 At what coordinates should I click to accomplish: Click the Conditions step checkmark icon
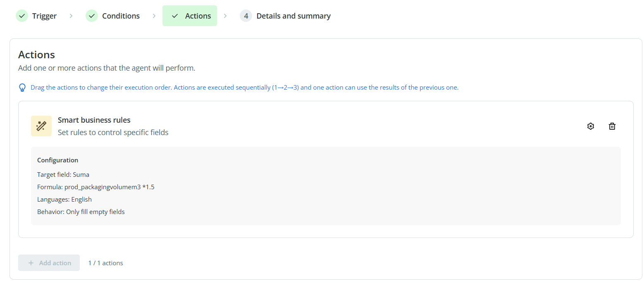pyautogui.click(x=92, y=16)
